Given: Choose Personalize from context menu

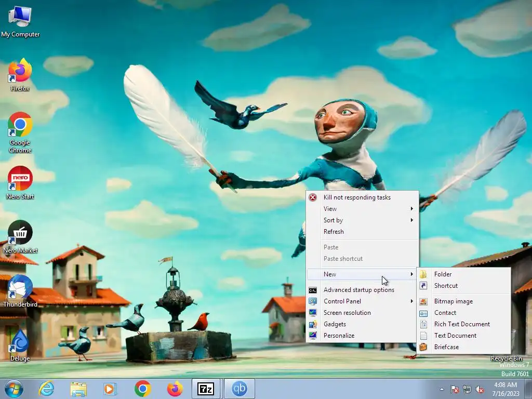Looking at the screenshot, I should 362,336.
